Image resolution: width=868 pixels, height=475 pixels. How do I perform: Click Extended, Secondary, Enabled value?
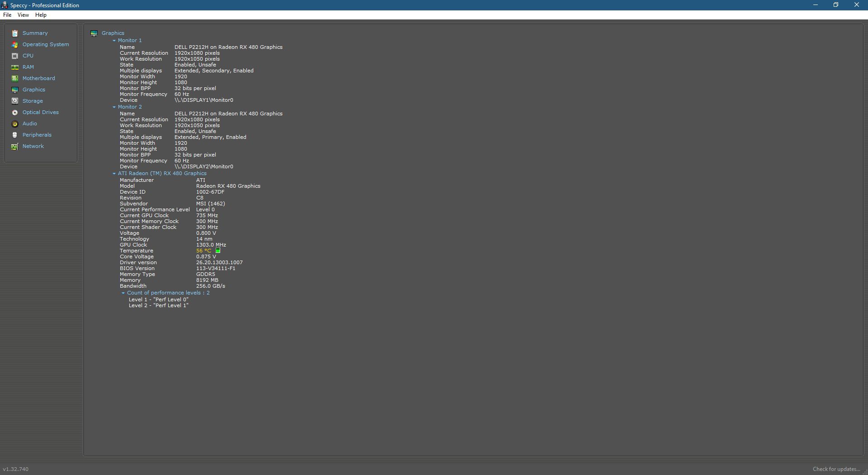point(214,71)
